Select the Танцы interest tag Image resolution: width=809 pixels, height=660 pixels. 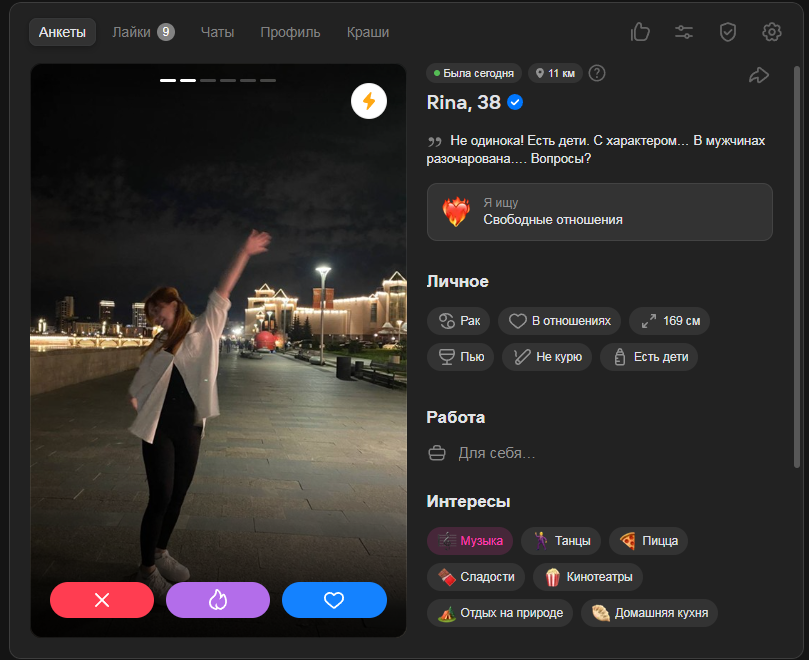tap(561, 541)
